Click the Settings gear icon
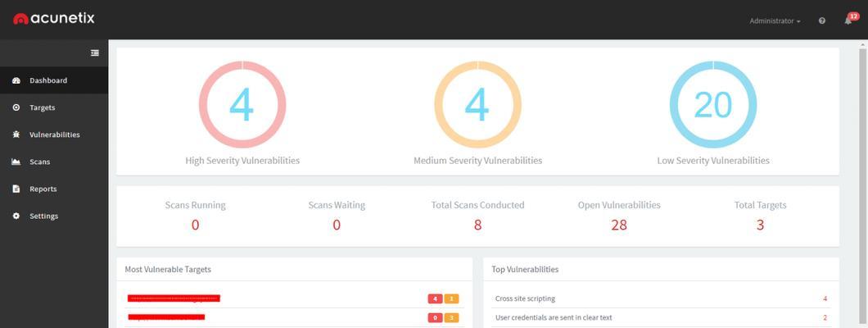This screenshot has width=868, height=328. [16, 216]
